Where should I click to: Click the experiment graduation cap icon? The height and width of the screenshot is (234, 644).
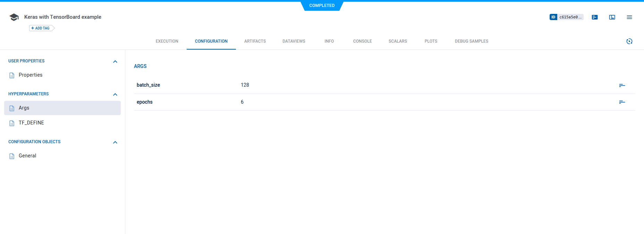coord(14,17)
